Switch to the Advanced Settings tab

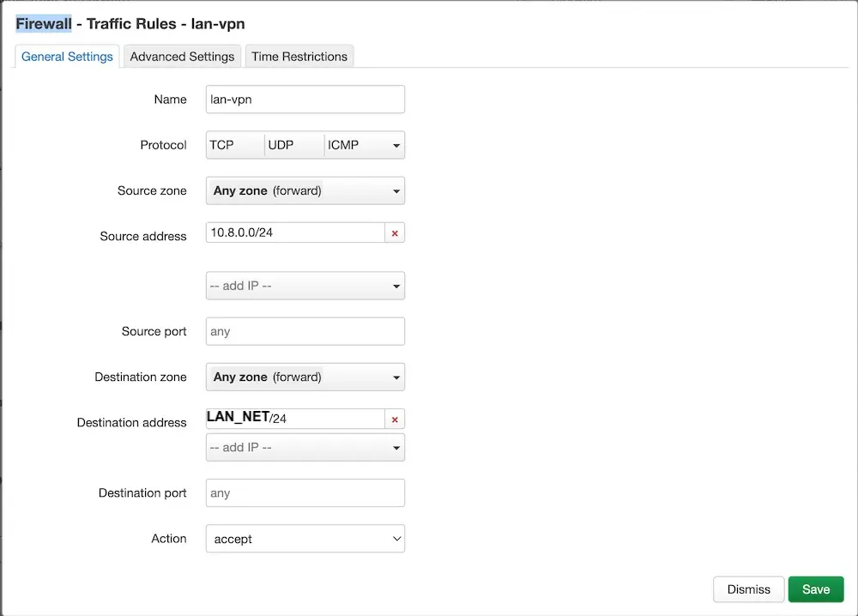click(182, 57)
